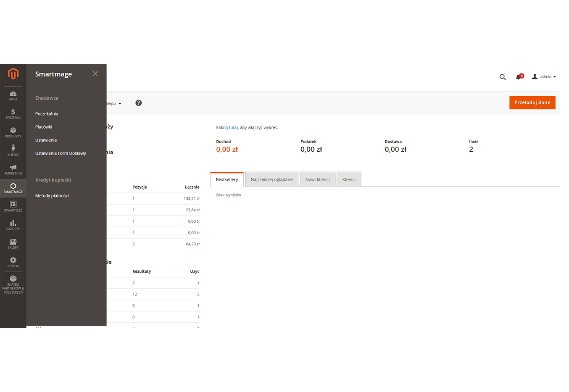This screenshot has height=392, width=569.
Task: Open Ustawienia Form Dostawy entry
Action: (x=61, y=153)
